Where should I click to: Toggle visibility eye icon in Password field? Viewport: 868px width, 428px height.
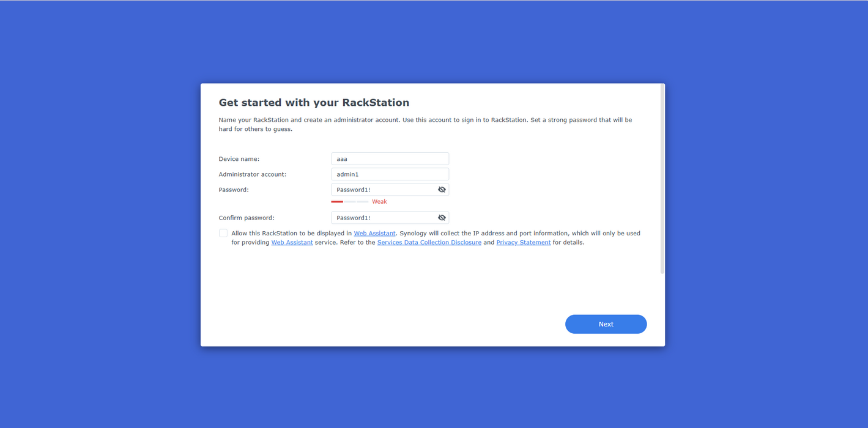click(442, 190)
